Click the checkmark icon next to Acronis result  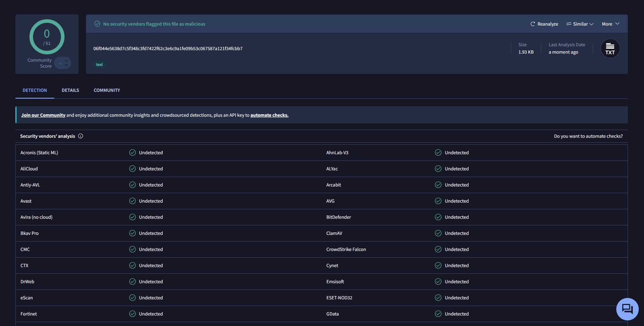point(133,152)
